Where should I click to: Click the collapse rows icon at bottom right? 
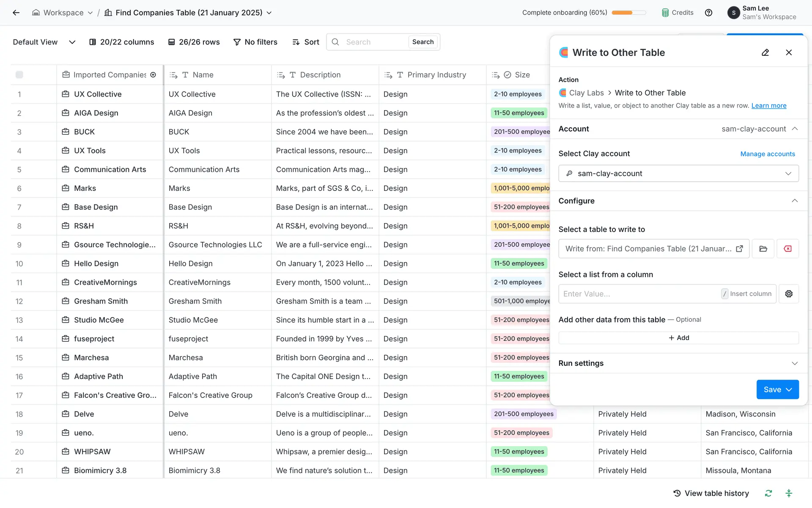tap(789, 493)
